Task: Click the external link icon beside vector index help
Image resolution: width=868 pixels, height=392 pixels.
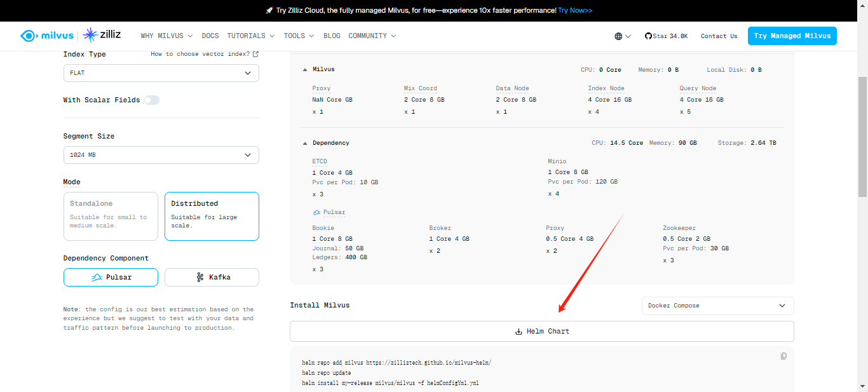Action: (x=255, y=54)
